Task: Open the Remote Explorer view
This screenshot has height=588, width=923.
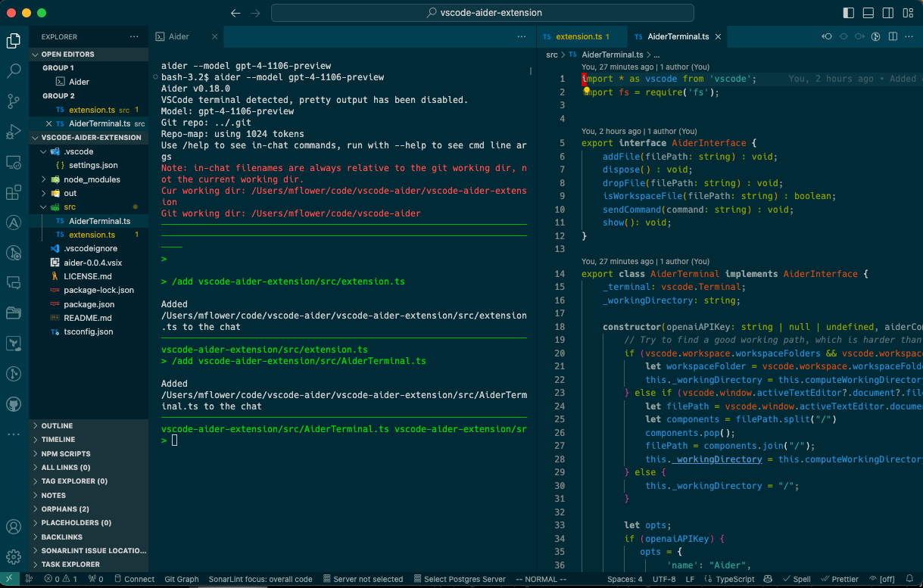Action: click(x=14, y=162)
